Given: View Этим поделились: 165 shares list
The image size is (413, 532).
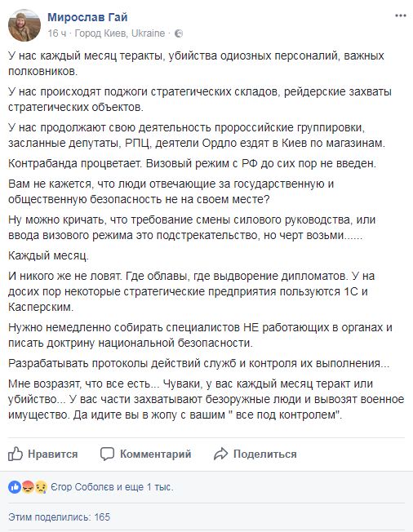Looking at the screenshot, I should point(60,517).
